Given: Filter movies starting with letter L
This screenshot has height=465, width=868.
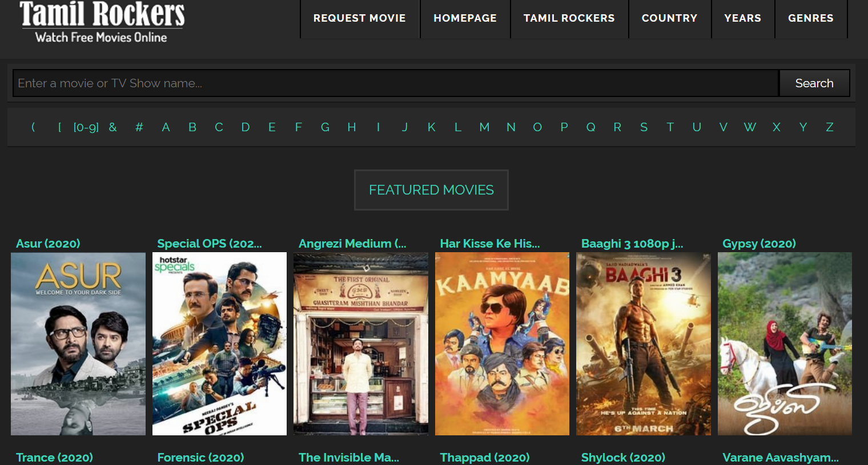Looking at the screenshot, I should click(x=457, y=127).
